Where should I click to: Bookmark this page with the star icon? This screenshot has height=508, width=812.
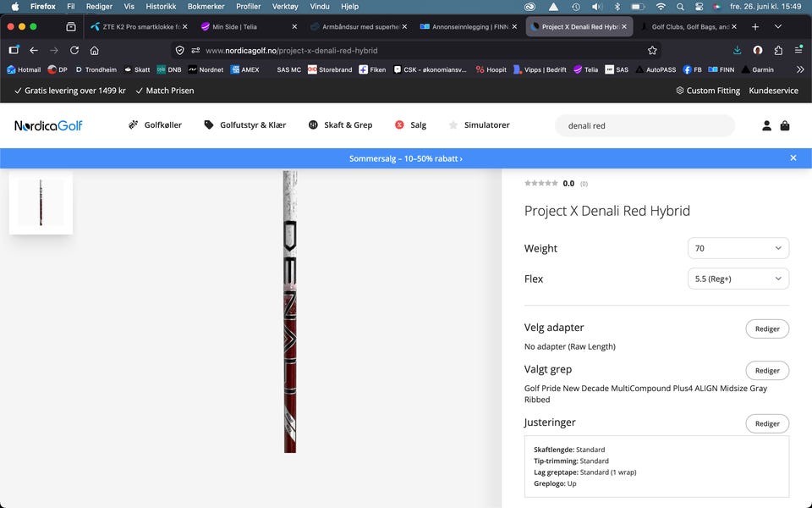pyautogui.click(x=652, y=50)
